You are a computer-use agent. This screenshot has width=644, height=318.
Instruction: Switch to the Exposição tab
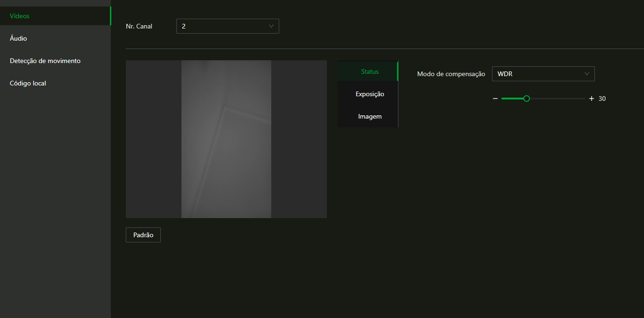pos(368,94)
